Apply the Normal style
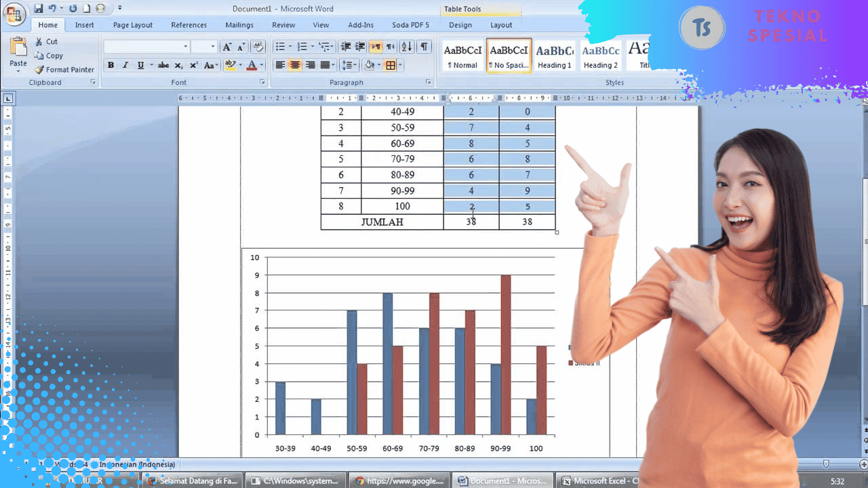The height and width of the screenshot is (488, 868). tap(462, 55)
